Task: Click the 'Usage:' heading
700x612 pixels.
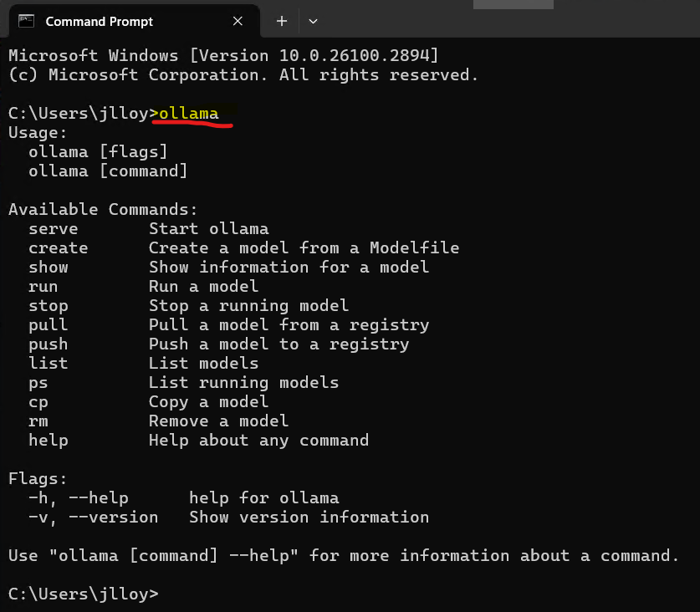Action: [x=38, y=133]
